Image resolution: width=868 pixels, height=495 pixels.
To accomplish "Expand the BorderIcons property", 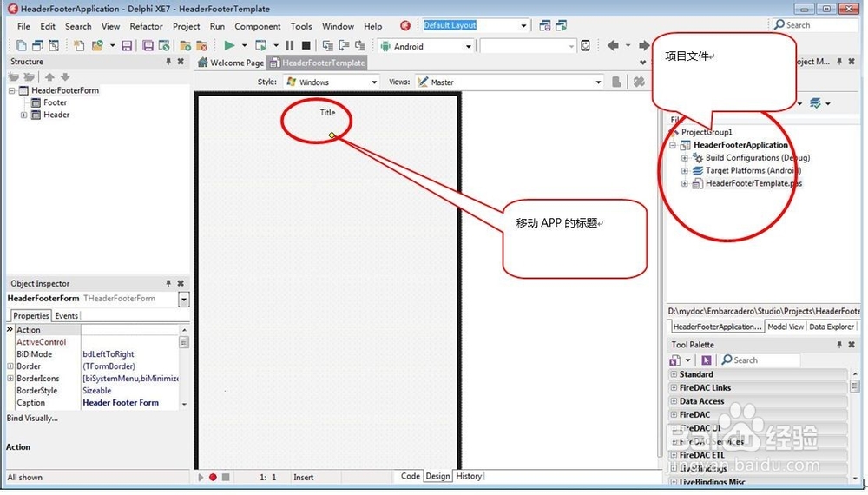I will (x=10, y=378).
